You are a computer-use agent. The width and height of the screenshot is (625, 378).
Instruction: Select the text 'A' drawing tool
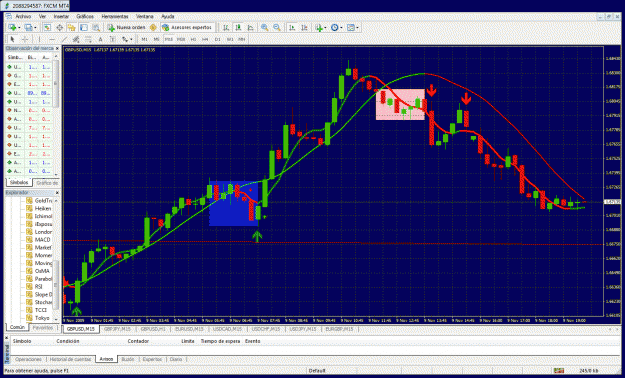tap(100, 39)
